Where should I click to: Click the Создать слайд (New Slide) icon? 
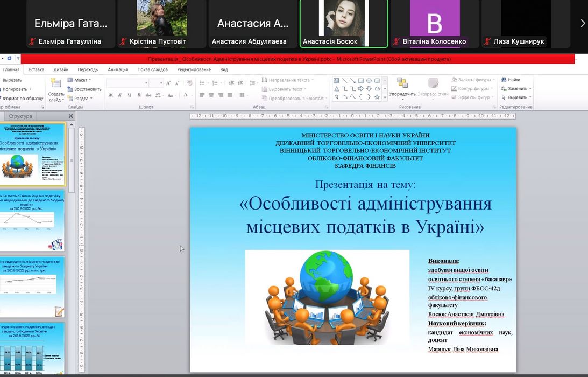point(56,83)
